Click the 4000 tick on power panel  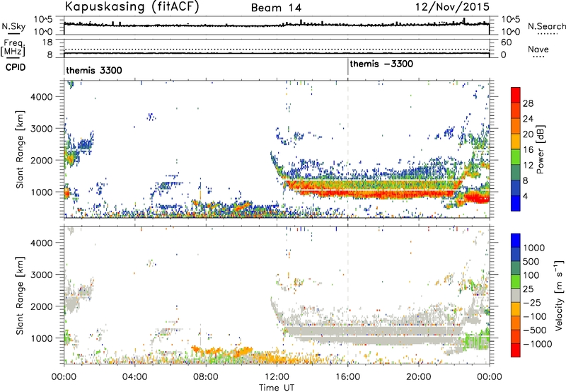42,97
